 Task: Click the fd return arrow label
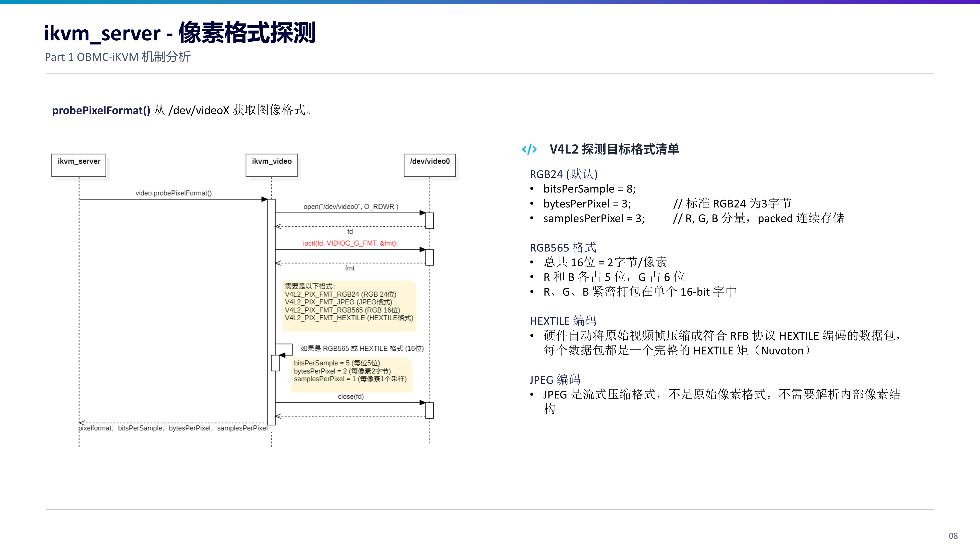(x=350, y=232)
